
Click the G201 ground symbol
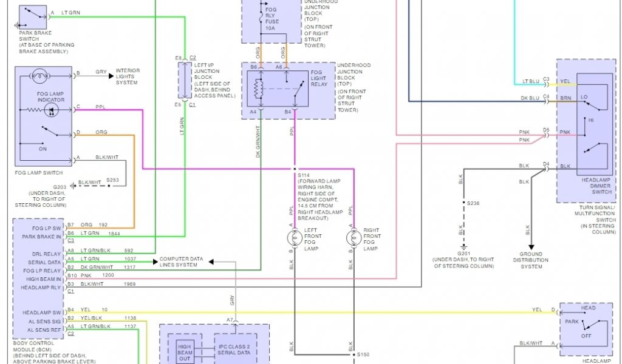point(462,247)
